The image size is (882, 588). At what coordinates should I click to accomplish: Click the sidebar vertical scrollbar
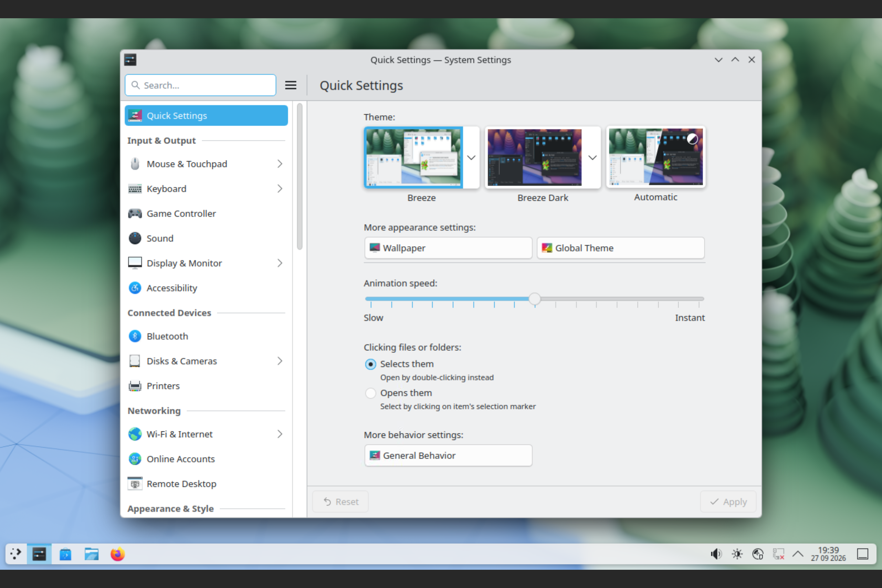[x=299, y=177]
